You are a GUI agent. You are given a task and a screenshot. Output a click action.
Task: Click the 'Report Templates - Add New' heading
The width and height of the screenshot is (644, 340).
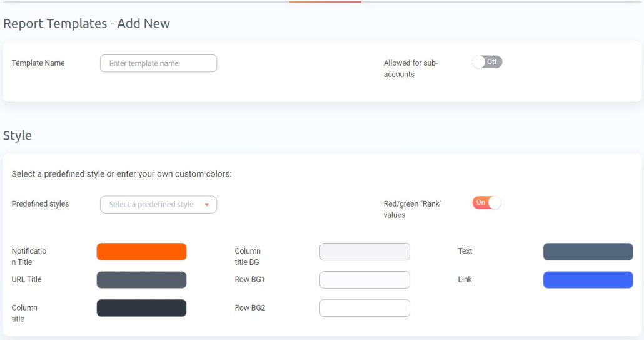87,23
